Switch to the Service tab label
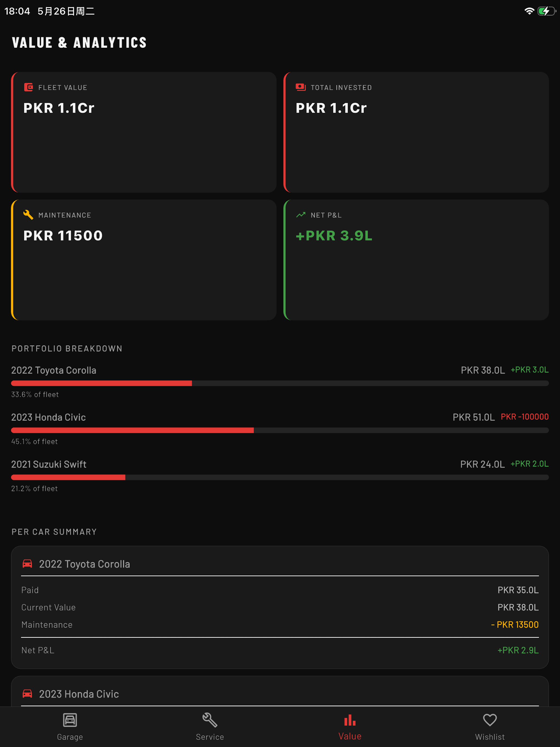560x747 pixels. click(210, 737)
